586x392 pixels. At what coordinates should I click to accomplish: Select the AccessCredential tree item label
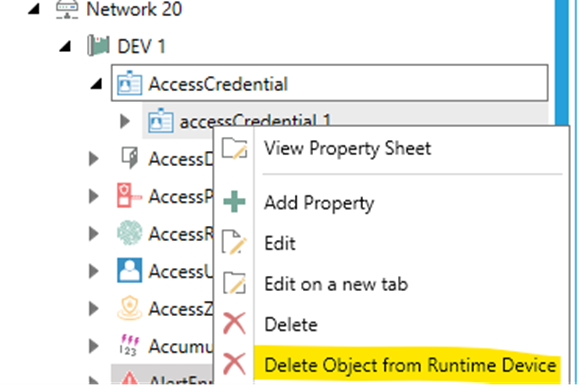tap(218, 84)
